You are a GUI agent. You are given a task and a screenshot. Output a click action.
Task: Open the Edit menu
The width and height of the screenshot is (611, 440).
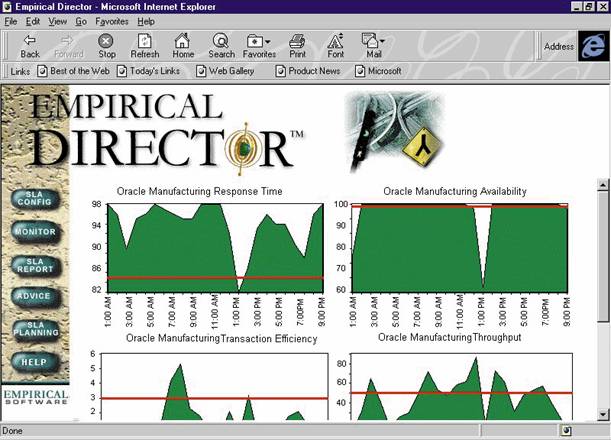pyautogui.click(x=33, y=22)
